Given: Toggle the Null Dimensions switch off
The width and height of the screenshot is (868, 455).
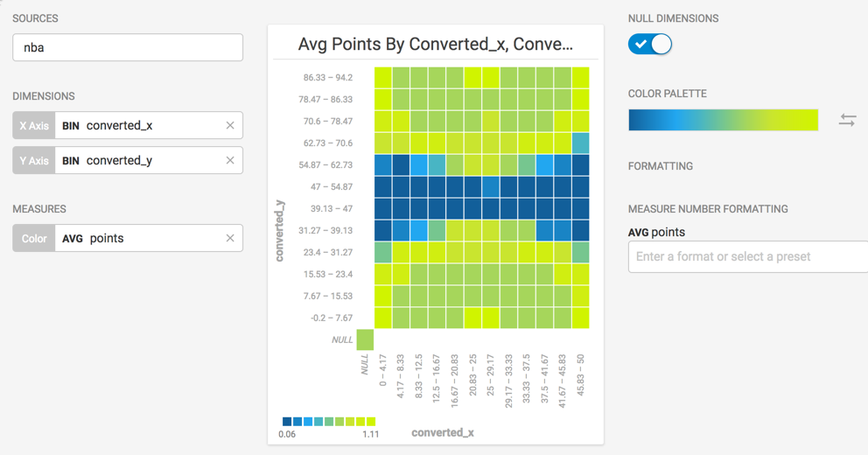Looking at the screenshot, I should 650,44.
